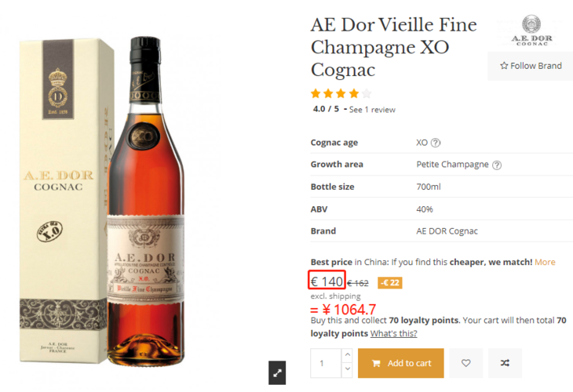This screenshot has height=392, width=573.
Task: Decrease the quantity with the down arrow
Action: pyautogui.click(x=348, y=369)
